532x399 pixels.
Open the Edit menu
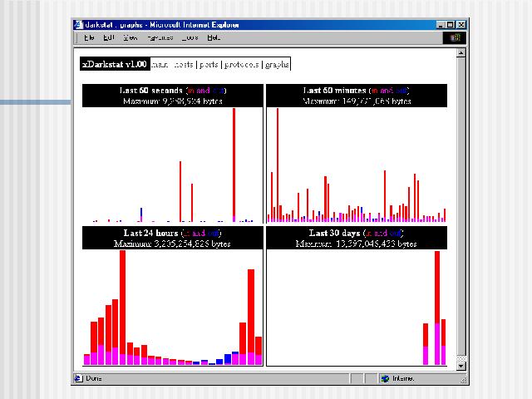pos(109,37)
